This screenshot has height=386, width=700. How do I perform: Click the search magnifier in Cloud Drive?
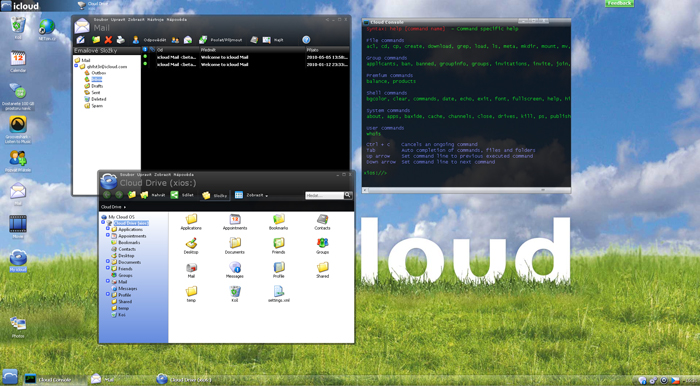pos(348,195)
